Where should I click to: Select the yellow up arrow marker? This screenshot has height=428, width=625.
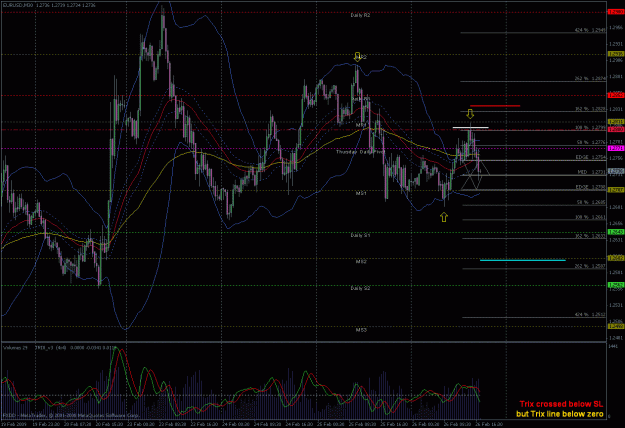444,217
